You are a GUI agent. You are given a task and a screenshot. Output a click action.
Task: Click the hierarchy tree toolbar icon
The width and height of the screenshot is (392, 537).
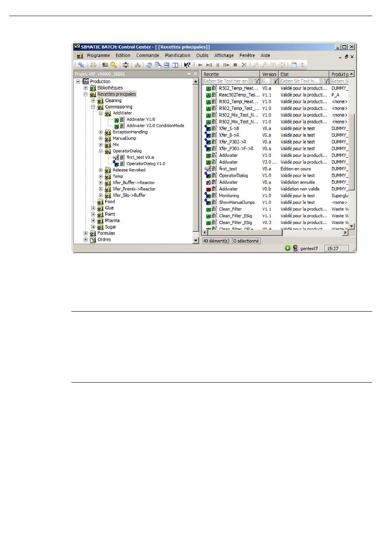[x=138, y=65]
